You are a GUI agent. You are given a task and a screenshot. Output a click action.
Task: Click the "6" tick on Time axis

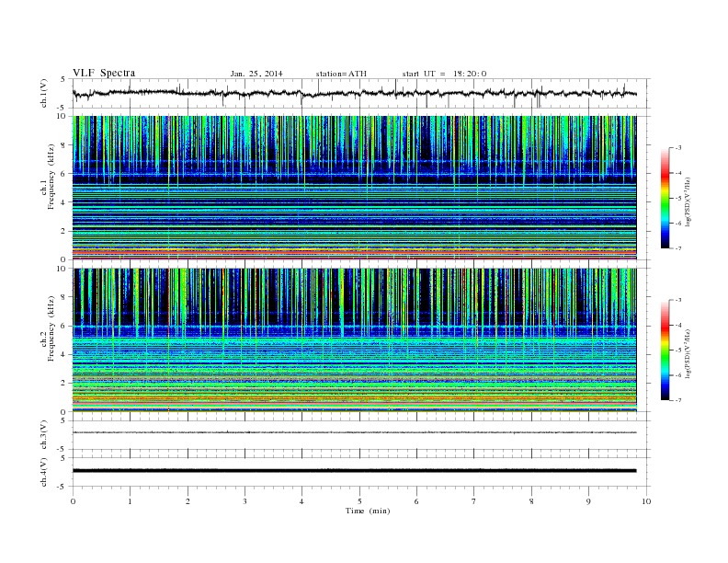[416, 501]
